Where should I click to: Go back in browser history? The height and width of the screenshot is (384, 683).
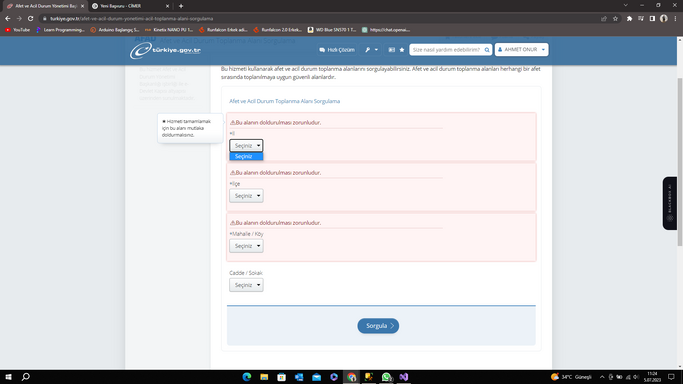(8, 19)
